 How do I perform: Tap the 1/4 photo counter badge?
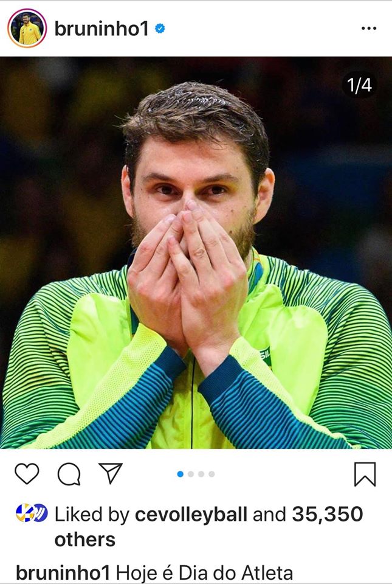[x=359, y=85]
